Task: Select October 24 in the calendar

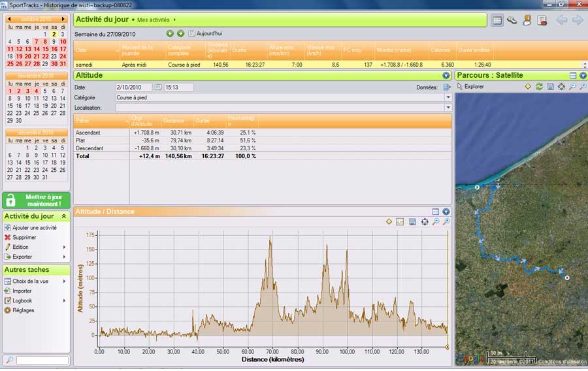Action: click(63, 57)
